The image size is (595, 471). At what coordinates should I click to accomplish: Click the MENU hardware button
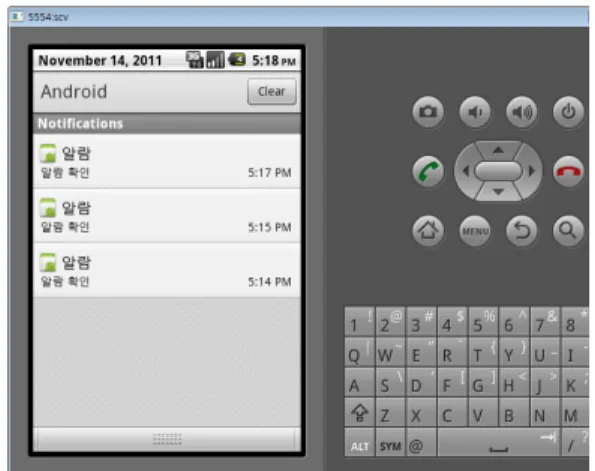[x=475, y=230]
